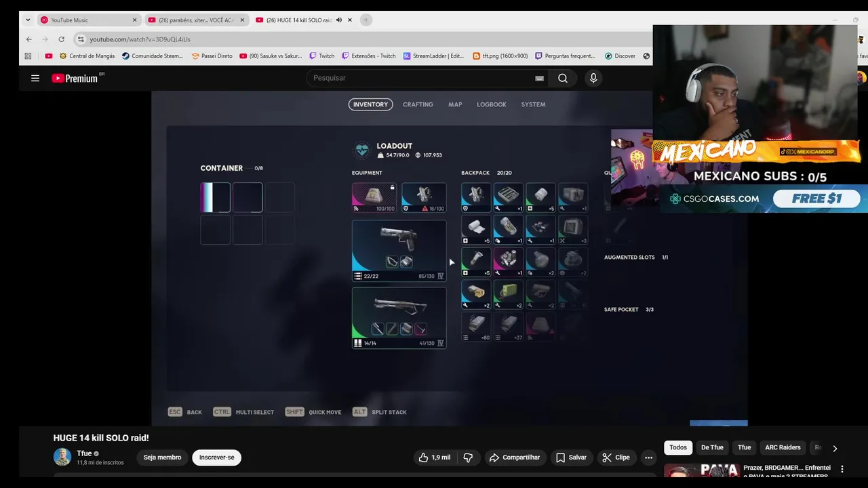This screenshot has width=868, height=488.
Task: Select the locked augment slot 100/100
Action: 374,197
